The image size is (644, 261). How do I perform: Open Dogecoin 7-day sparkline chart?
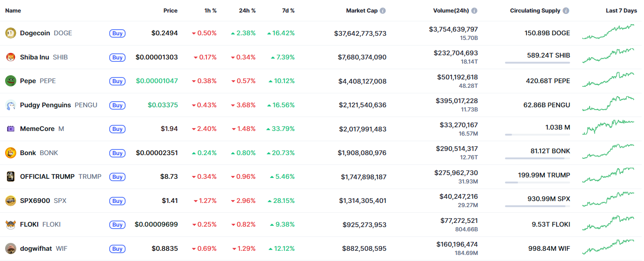(608, 33)
